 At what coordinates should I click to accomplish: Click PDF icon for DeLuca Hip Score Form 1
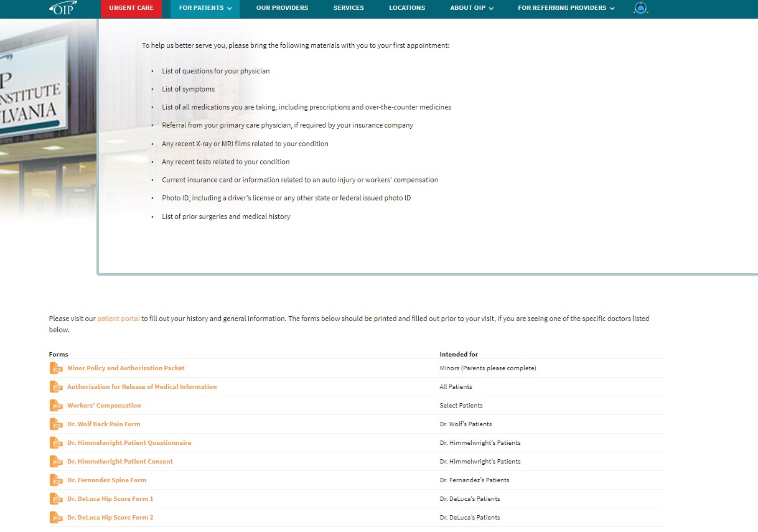pyautogui.click(x=57, y=499)
